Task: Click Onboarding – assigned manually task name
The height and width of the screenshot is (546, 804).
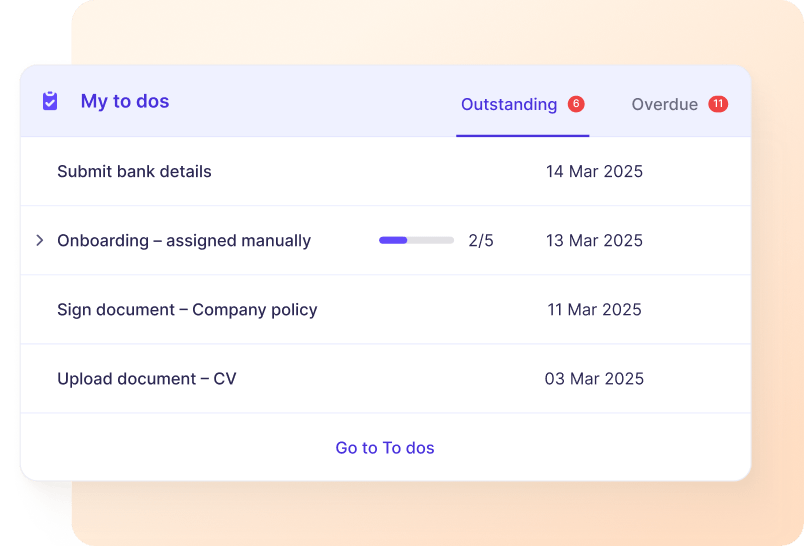Action: click(x=184, y=240)
